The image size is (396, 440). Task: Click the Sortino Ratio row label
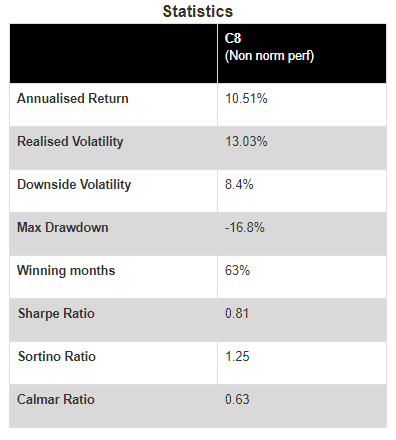(x=57, y=356)
